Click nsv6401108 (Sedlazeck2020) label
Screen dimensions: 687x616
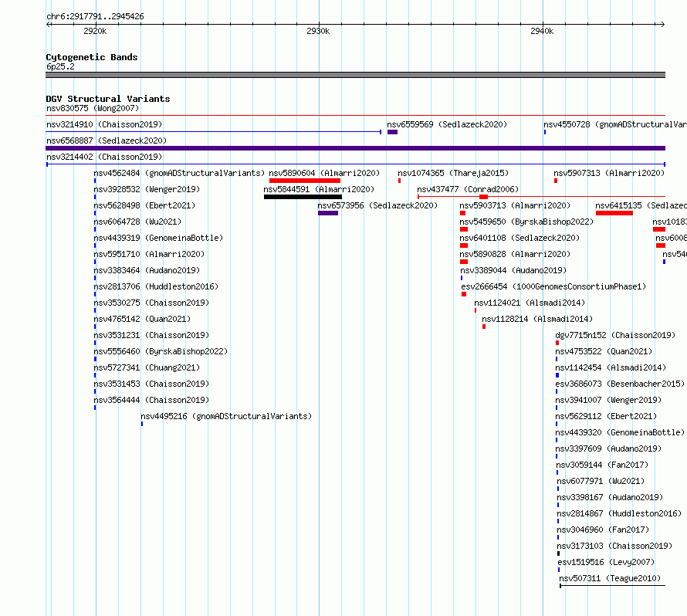(x=519, y=238)
